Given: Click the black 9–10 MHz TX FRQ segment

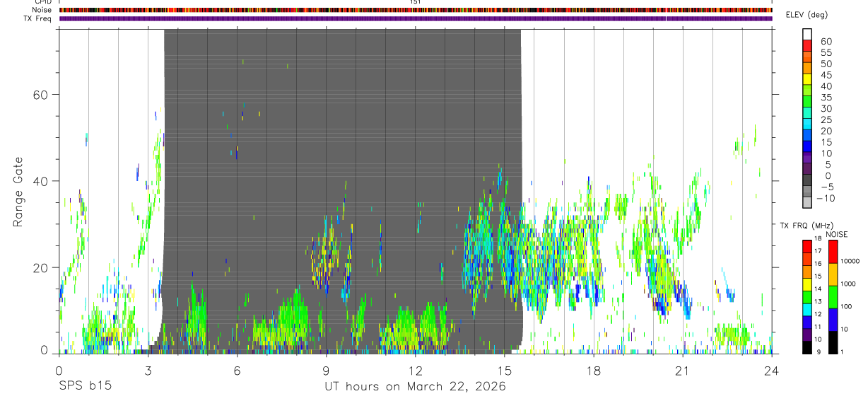Looking at the screenshot, I should (x=807, y=347).
